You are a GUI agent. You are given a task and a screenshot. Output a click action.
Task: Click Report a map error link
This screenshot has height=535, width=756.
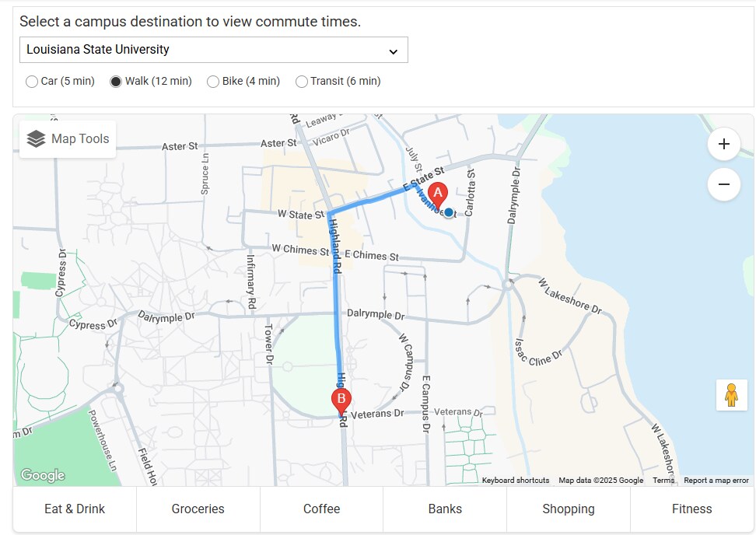[x=716, y=480]
